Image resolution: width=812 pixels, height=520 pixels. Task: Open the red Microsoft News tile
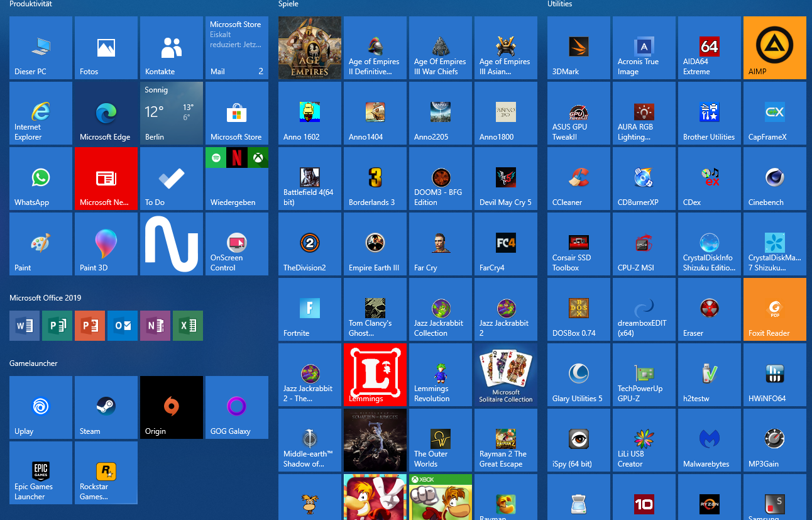point(106,179)
